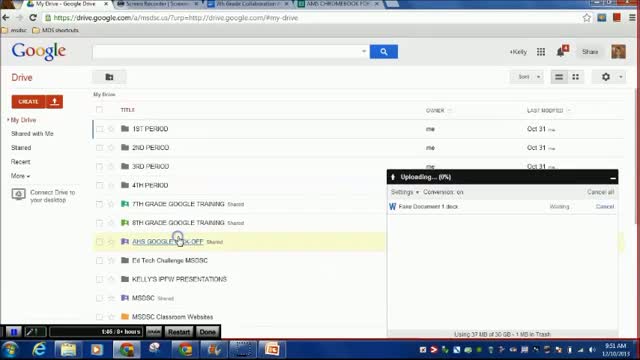Image resolution: width=640 pixels, height=360 pixels.
Task: Cancel the Fake Document 1 upload
Action: pos(605,207)
